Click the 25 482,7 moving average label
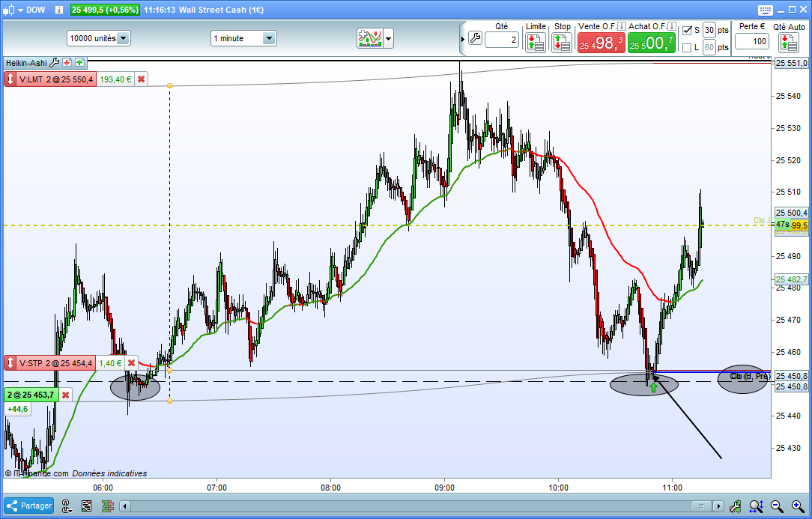This screenshot has height=519, width=812. (791, 279)
